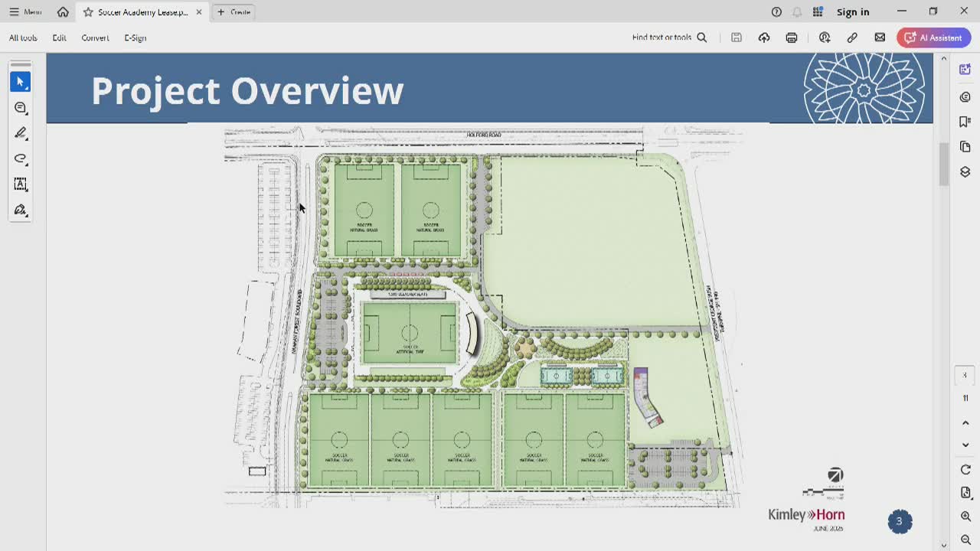Select the Fill & Sign pen tool

[21, 210]
